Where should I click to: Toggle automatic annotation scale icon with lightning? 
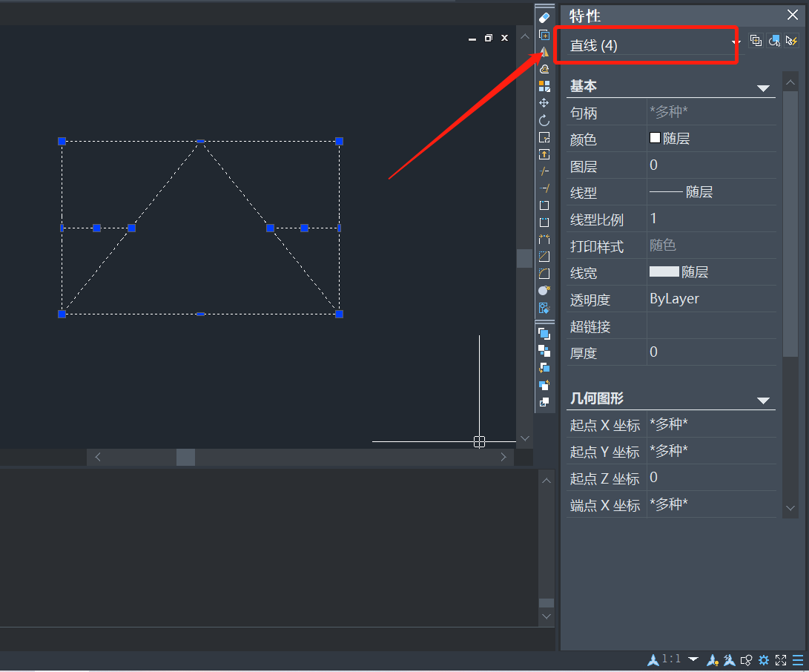point(729,659)
